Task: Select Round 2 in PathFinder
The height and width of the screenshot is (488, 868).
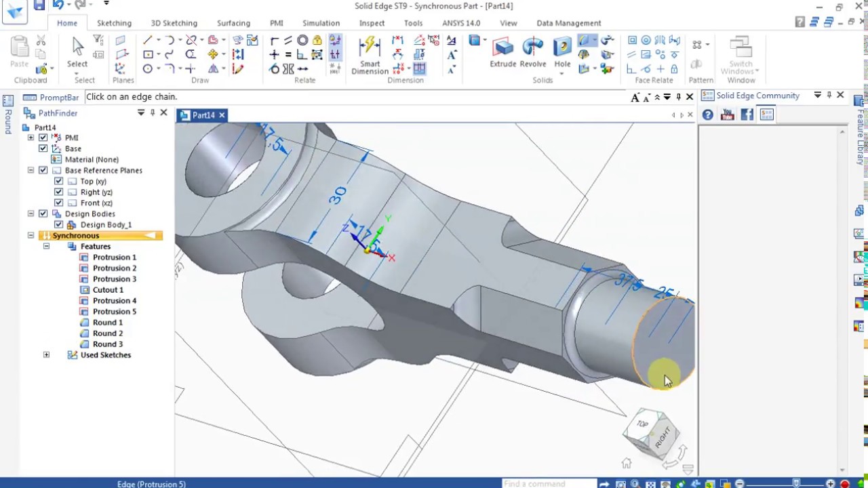Action: tap(107, 333)
